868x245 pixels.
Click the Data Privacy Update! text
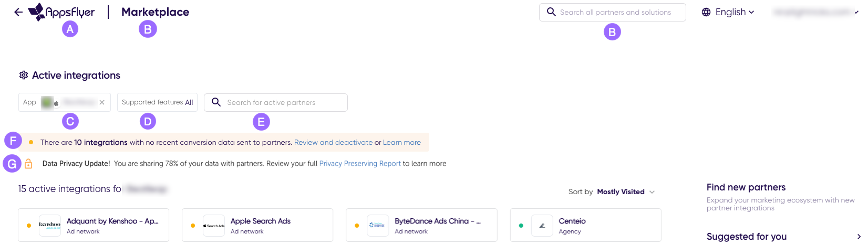76,164
